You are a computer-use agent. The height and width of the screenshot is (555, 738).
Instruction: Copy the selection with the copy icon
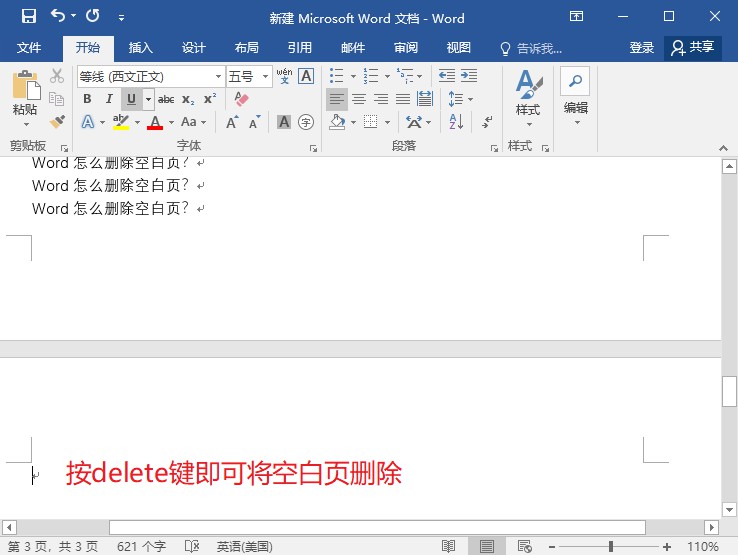click(57, 99)
